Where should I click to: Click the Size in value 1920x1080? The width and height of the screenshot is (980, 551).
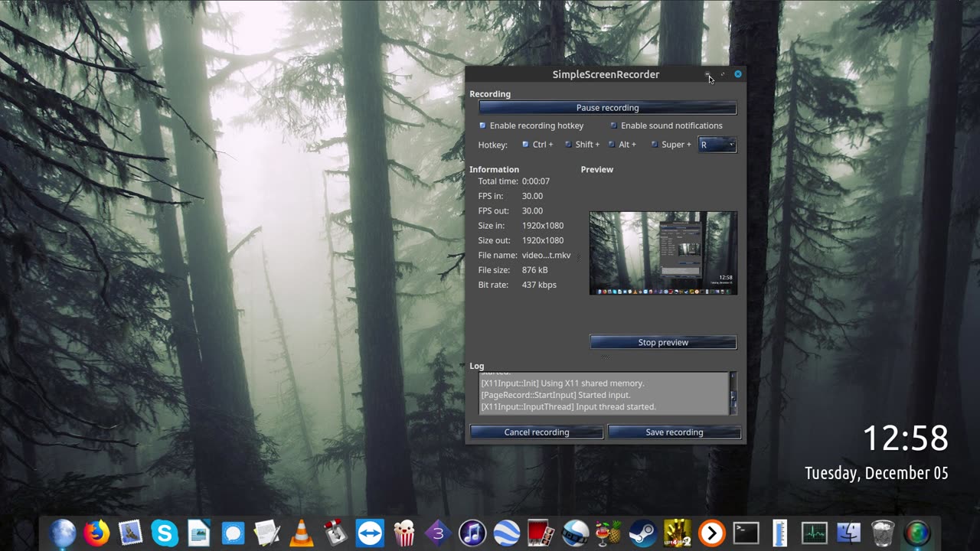[543, 226]
